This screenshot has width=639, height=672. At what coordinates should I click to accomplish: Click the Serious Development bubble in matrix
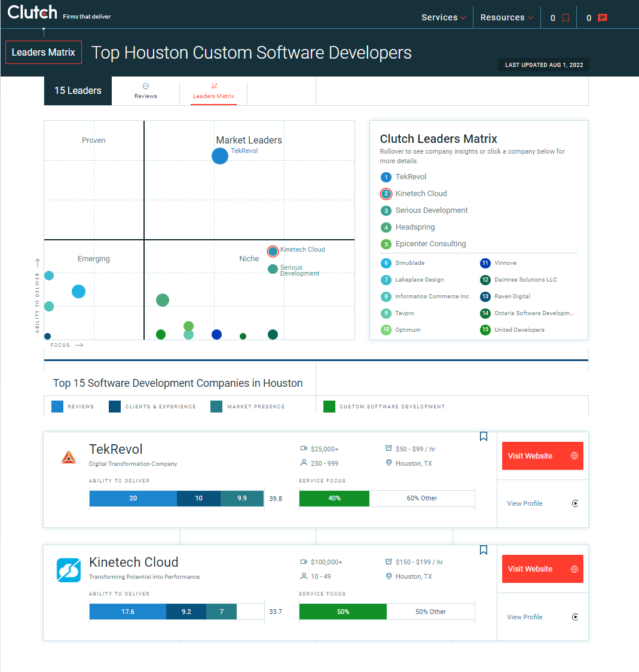(x=273, y=269)
